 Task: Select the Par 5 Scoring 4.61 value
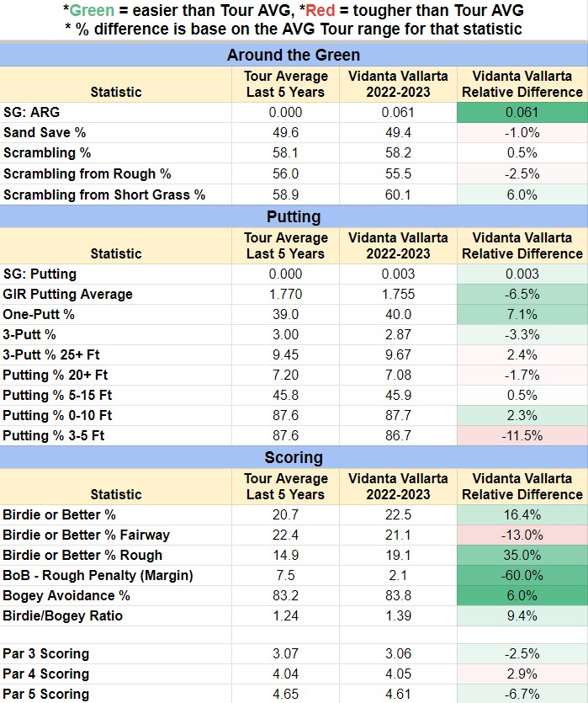[398, 694]
